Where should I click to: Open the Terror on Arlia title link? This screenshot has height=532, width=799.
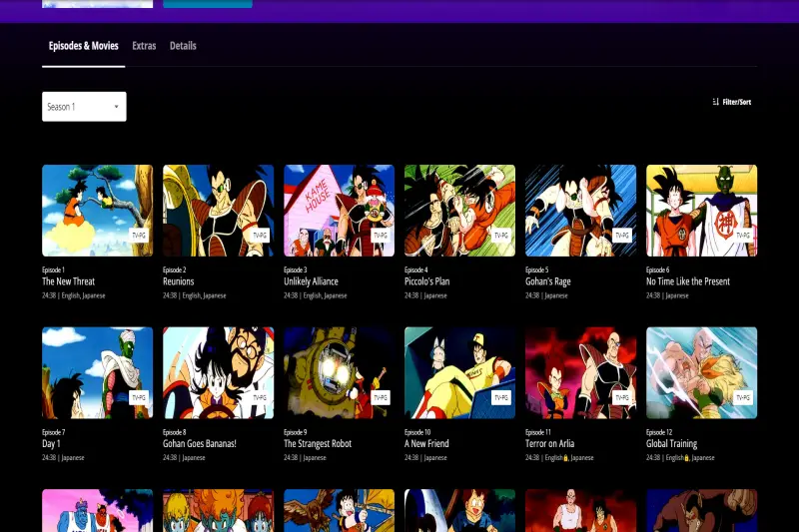click(x=550, y=443)
